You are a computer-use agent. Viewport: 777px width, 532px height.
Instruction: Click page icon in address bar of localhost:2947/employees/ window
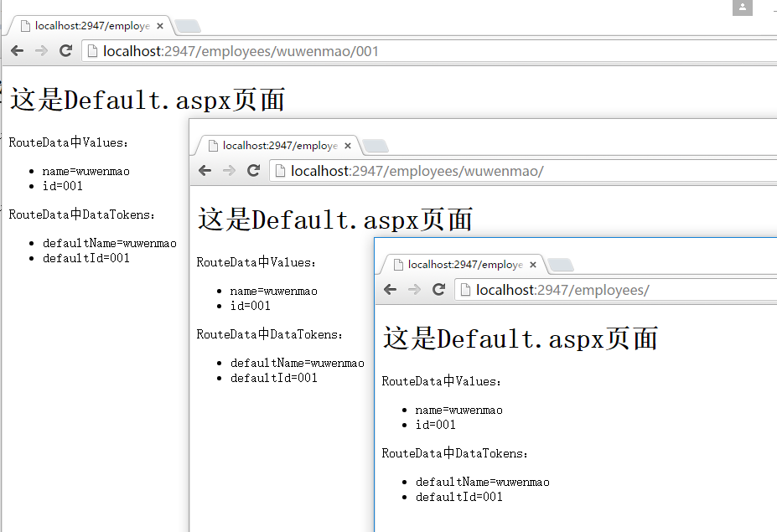coord(465,290)
